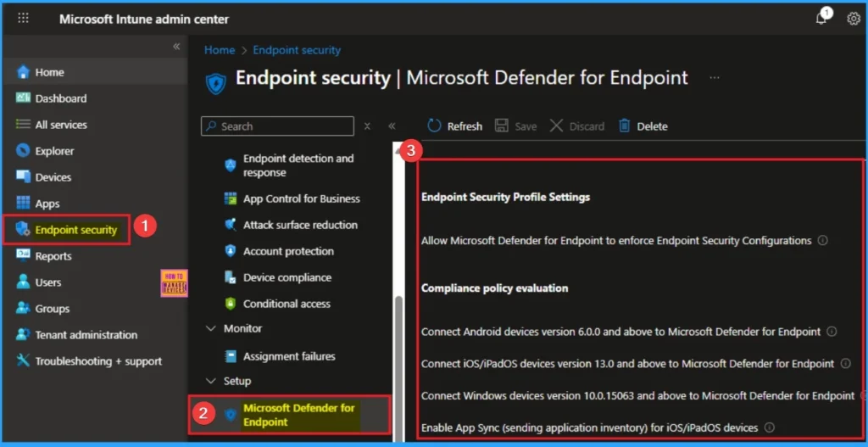Click the Home breadcrumb link
The image size is (868, 447).
tap(220, 50)
